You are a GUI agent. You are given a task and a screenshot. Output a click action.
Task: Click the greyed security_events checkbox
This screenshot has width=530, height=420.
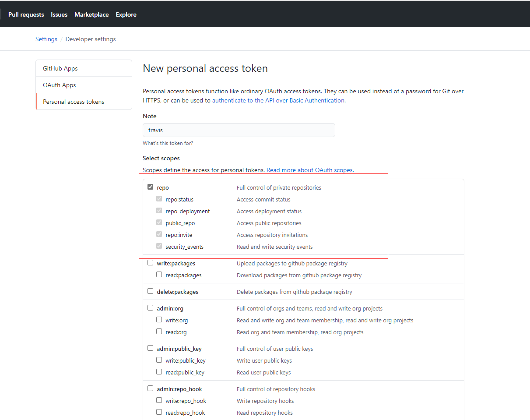[x=159, y=246]
